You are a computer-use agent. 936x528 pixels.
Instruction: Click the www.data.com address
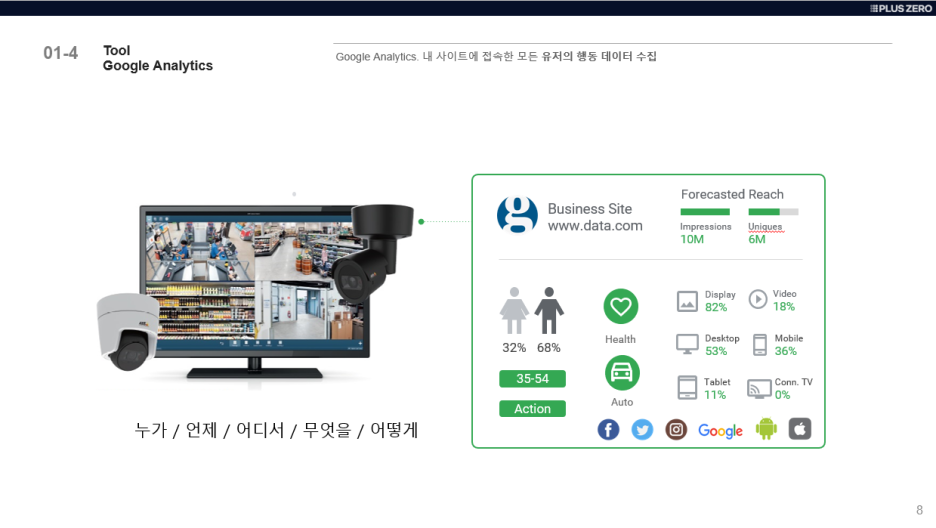[x=595, y=226]
